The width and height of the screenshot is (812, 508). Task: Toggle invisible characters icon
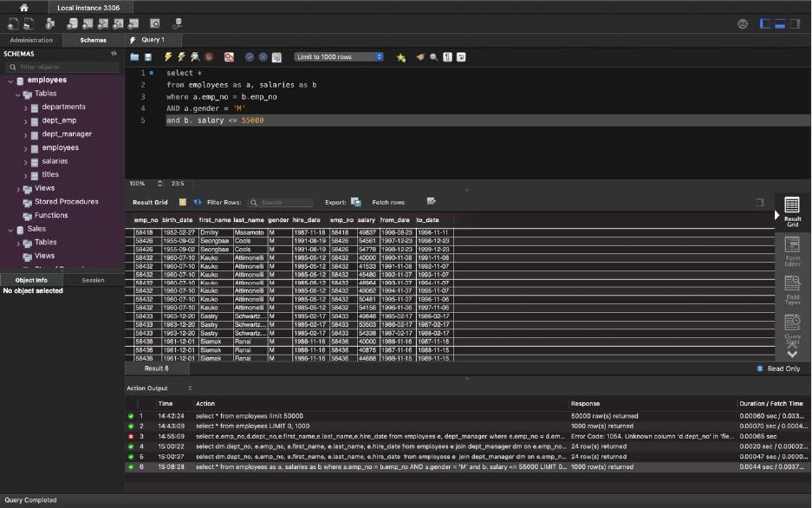point(447,57)
